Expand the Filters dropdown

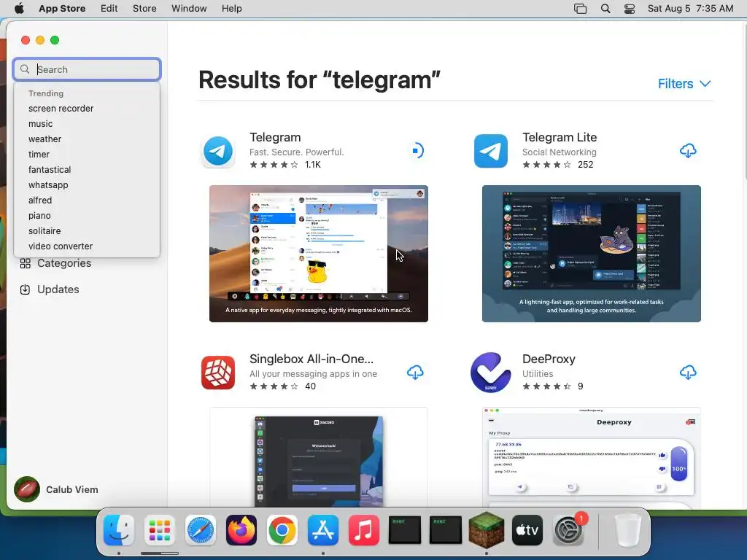point(684,84)
